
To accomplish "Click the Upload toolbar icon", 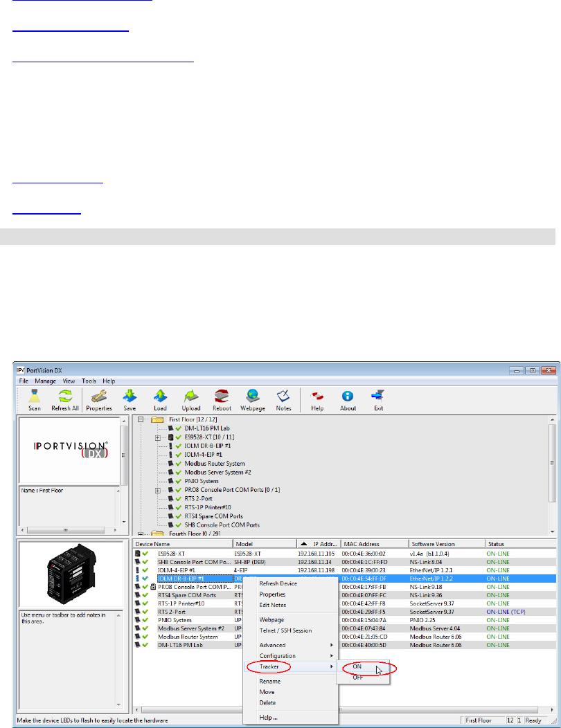I will (x=191, y=400).
